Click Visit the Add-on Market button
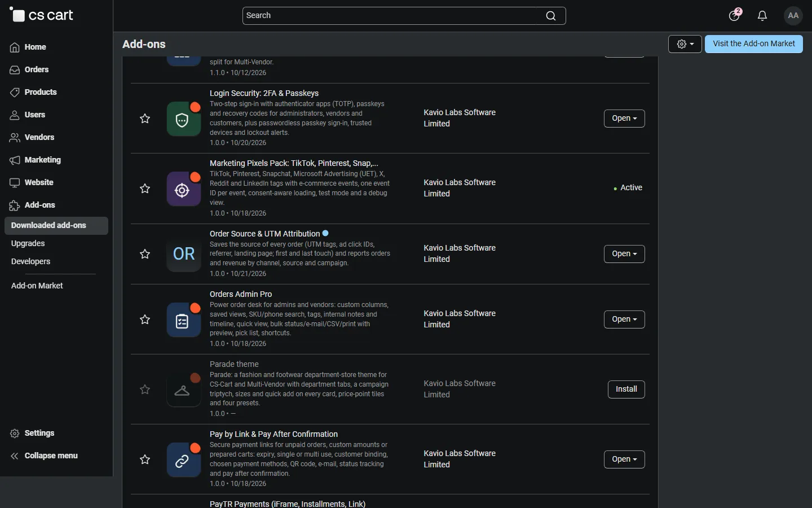 tap(754, 44)
